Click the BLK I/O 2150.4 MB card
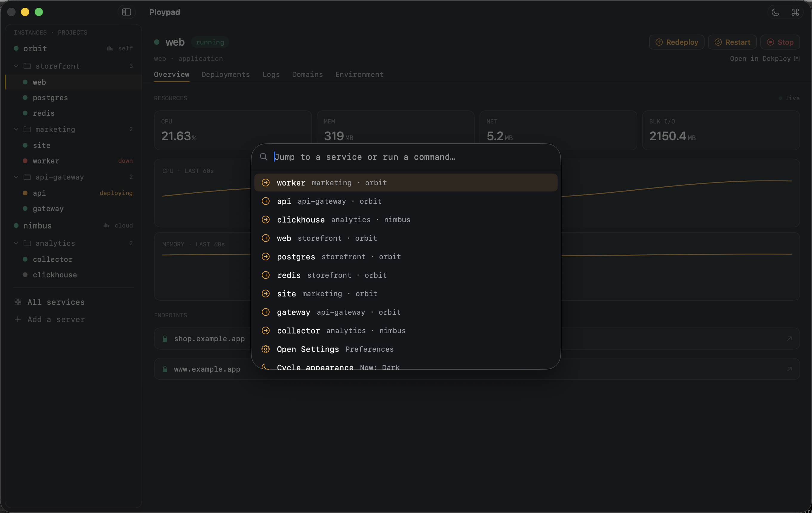The height and width of the screenshot is (513, 812). [x=721, y=130]
